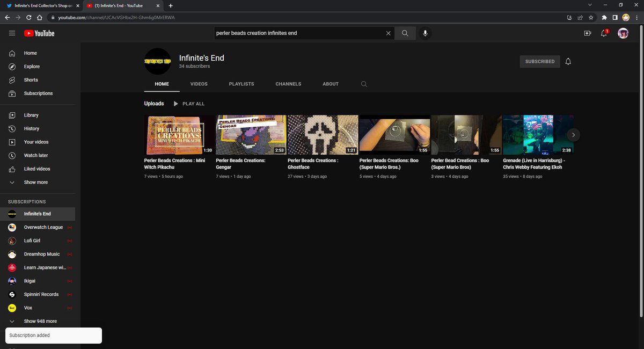Click the SUBSCRIBED button

pos(540,61)
